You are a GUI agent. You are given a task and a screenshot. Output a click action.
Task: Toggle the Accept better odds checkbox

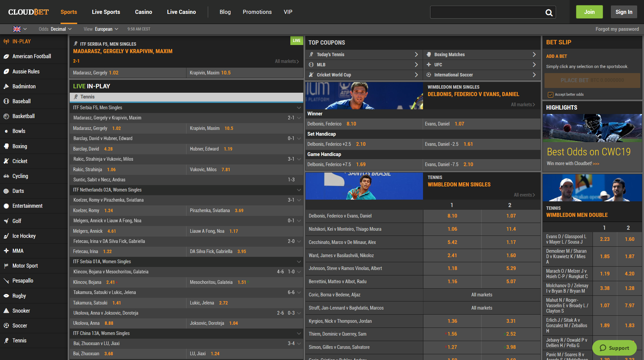(551, 94)
